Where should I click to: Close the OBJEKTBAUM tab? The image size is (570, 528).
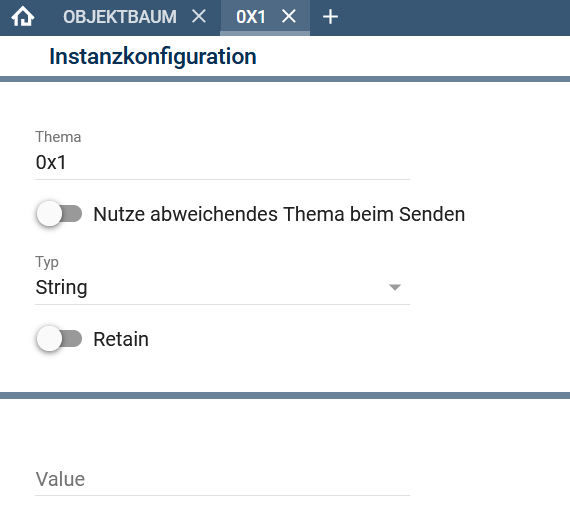199,16
